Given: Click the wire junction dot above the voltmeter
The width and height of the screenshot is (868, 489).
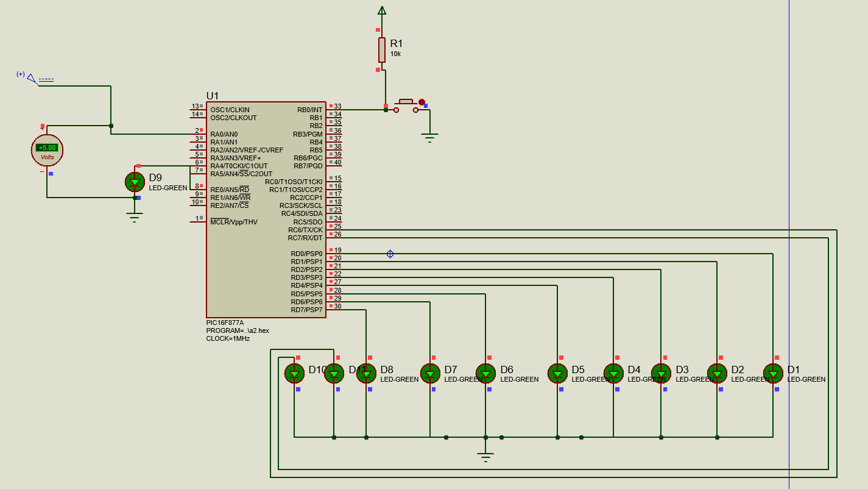Looking at the screenshot, I should 111,126.
